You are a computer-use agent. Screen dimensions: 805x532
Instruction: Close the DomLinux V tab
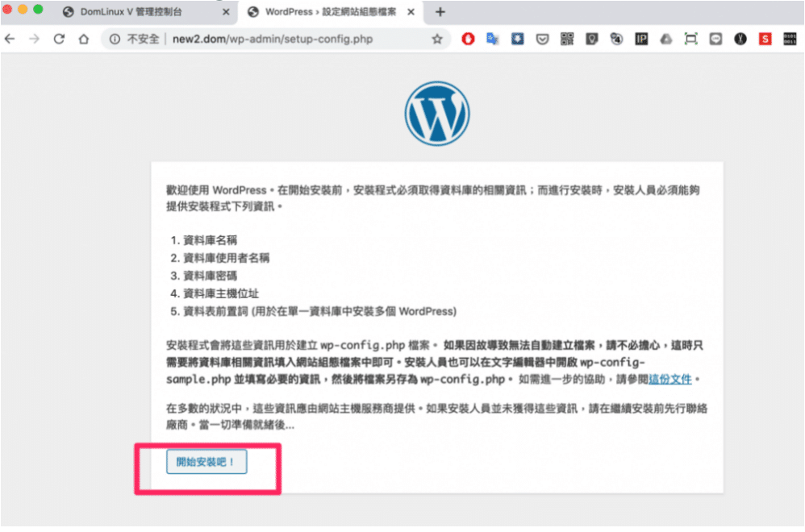(226, 12)
